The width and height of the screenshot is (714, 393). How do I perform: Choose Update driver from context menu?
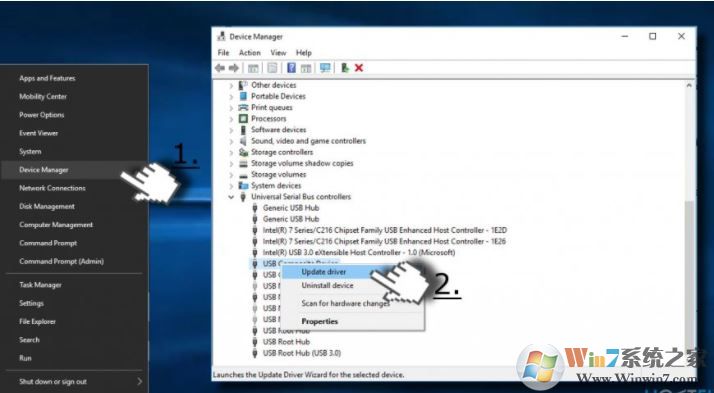pyautogui.click(x=324, y=272)
